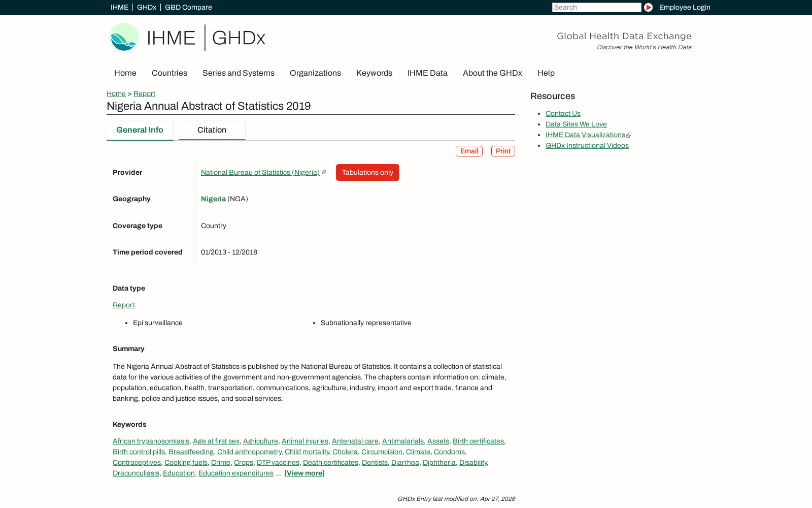
Task: Expand keywords with View more
Action: click(304, 473)
